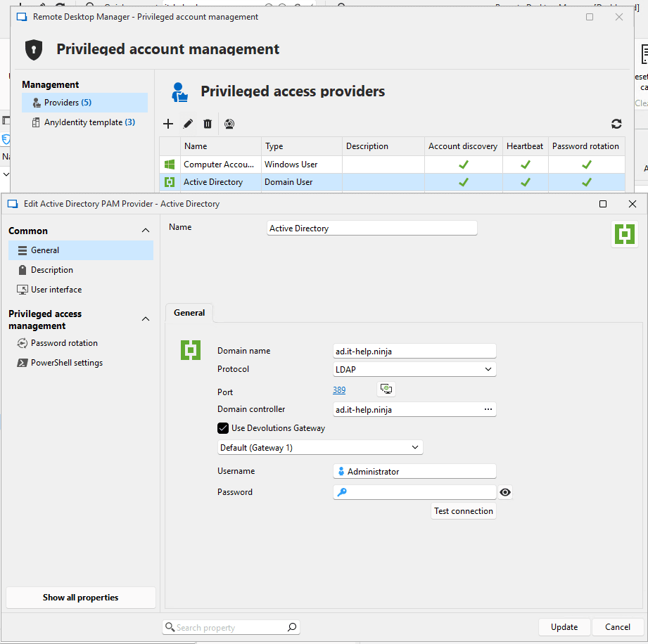Click the refresh icon in providers toolbar

(x=616, y=124)
